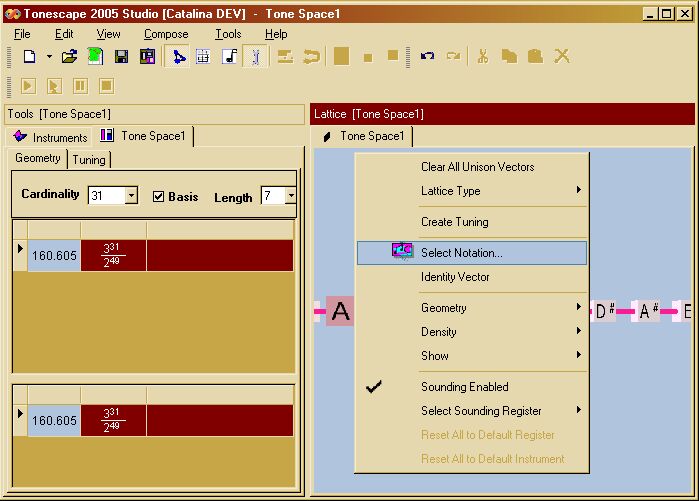Click the Open folder icon
Image resolution: width=699 pixels, height=501 pixels.
pyautogui.click(x=70, y=57)
